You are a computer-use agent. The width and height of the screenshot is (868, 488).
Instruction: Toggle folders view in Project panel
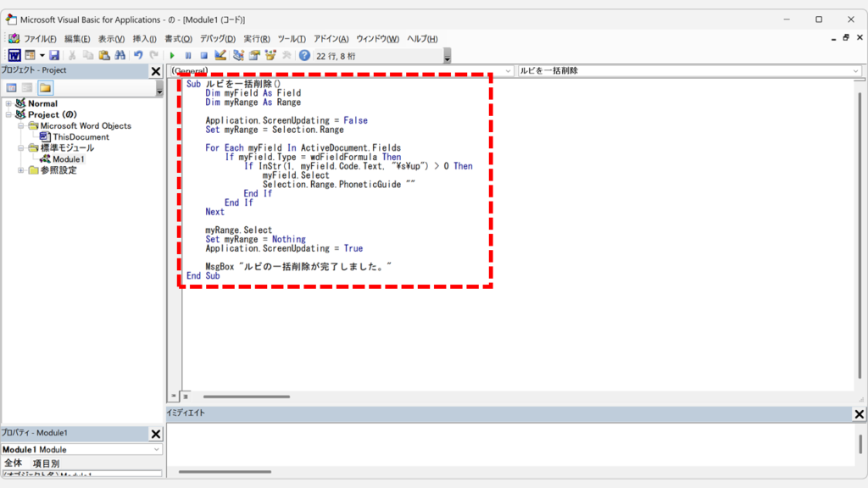[x=45, y=87]
